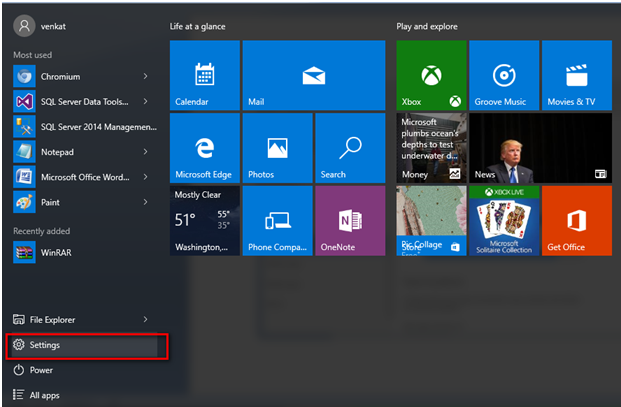This screenshot has height=407, width=621.
Task: Launch the OneNote tile
Action: pos(350,221)
